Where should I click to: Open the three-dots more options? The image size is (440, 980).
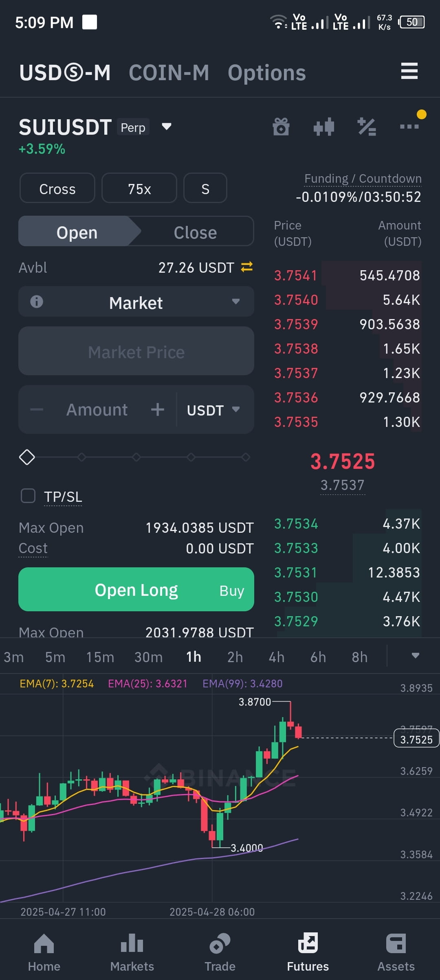pyautogui.click(x=409, y=127)
